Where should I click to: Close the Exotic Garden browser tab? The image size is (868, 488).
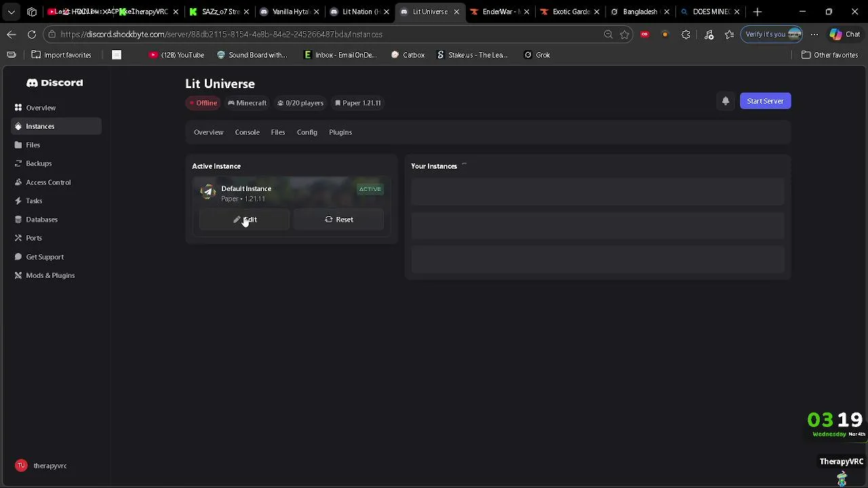coord(597,12)
